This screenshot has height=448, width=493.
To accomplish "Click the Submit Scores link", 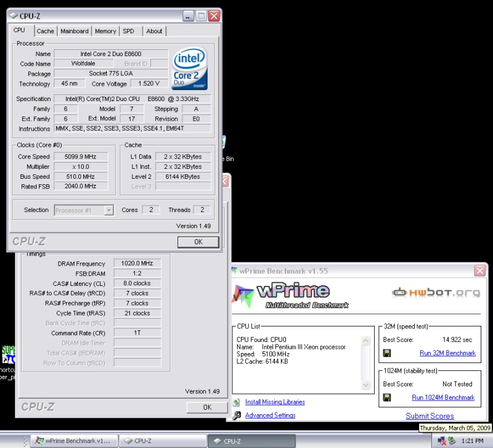I will (x=430, y=416).
